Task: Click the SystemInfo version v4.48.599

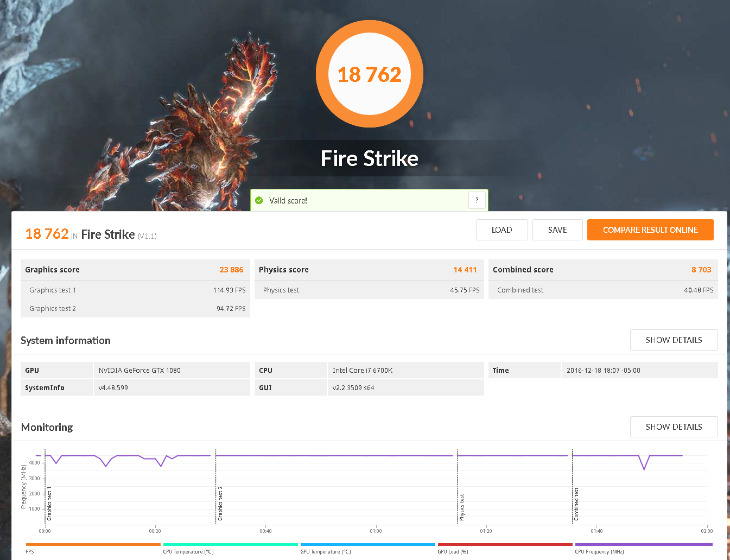Action: pos(113,388)
